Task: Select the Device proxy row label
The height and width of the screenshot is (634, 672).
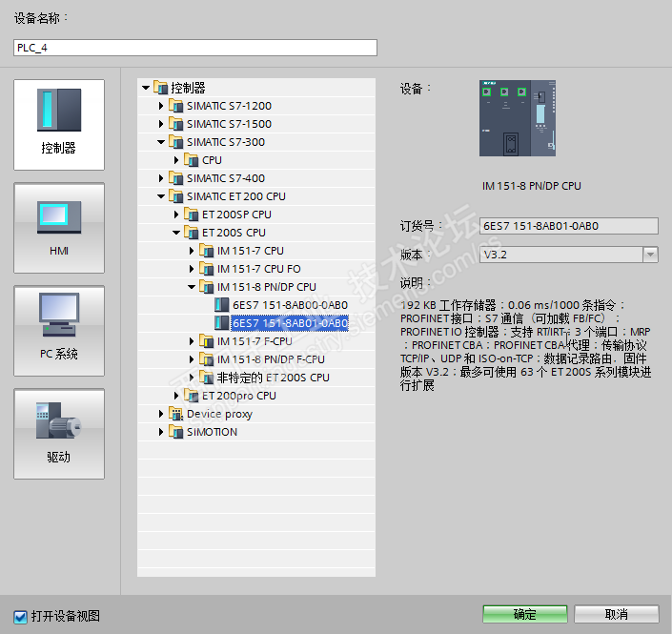Action: click(220, 414)
